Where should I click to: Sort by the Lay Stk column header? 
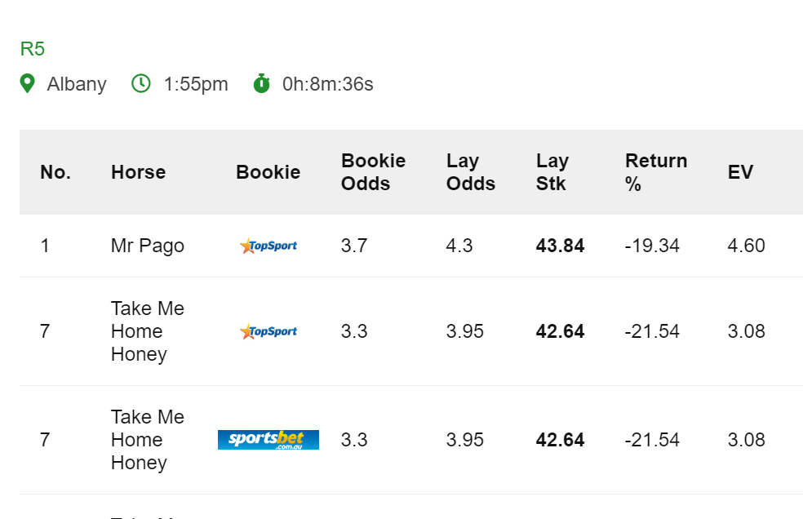click(552, 172)
